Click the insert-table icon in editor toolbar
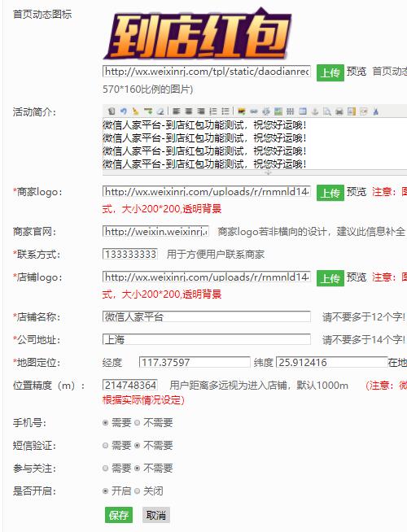This screenshot has height=532, width=407. (303, 111)
